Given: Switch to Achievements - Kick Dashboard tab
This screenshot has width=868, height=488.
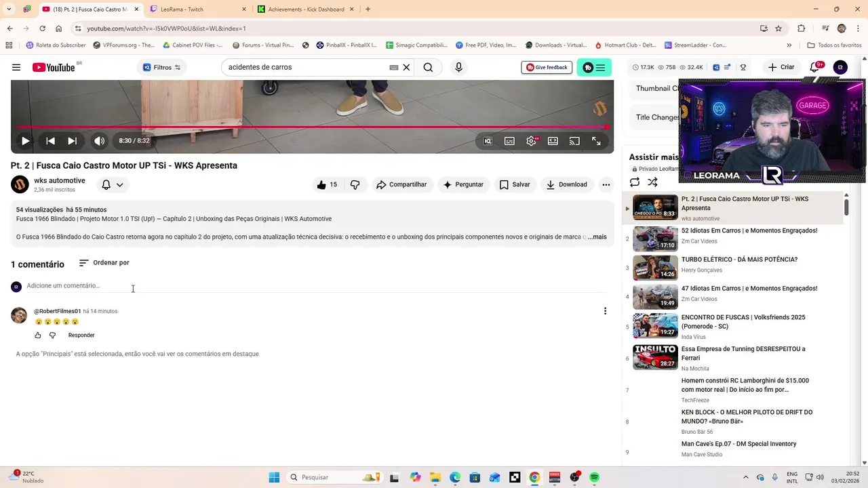Looking at the screenshot, I should [x=307, y=9].
